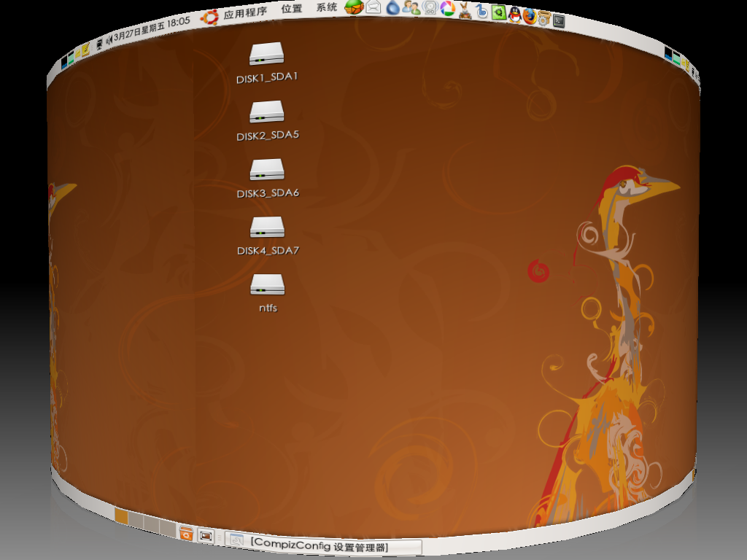Image resolution: width=747 pixels, height=560 pixels.
Task: Click the show desktop button
Action: click(206, 536)
